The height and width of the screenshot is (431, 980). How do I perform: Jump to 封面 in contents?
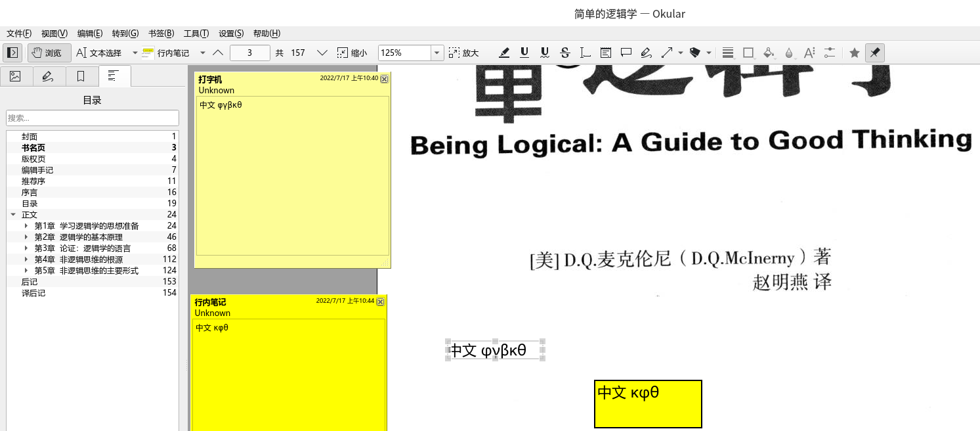click(93, 137)
